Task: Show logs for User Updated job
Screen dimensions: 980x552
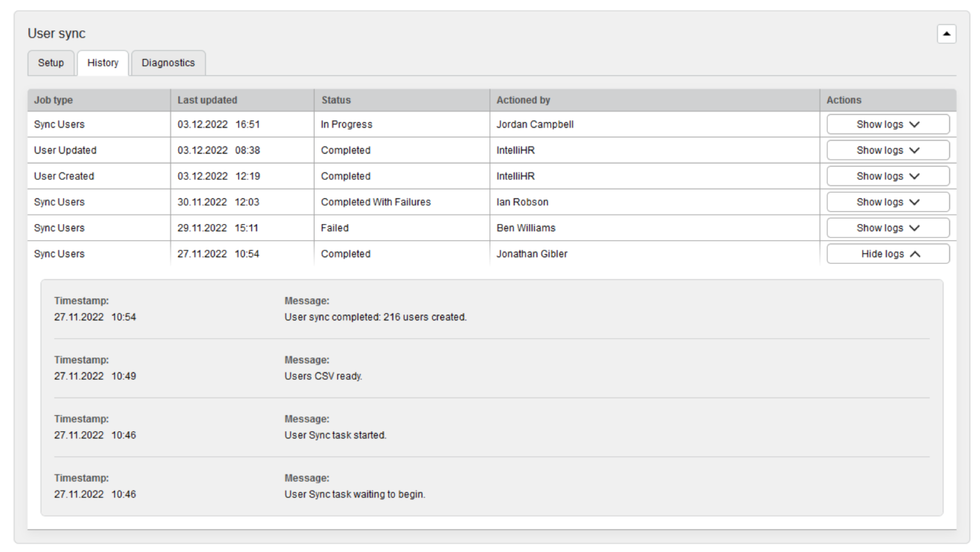Action: pyautogui.click(x=887, y=150)
